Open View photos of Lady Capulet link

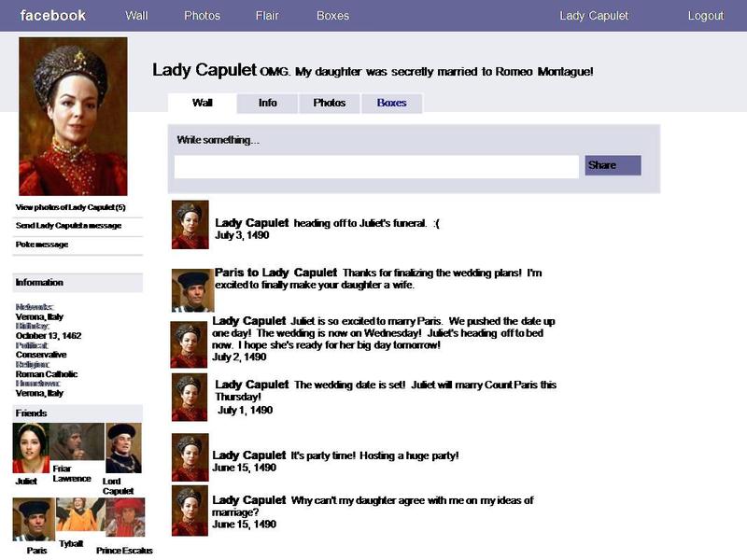(x=71, y=207)
